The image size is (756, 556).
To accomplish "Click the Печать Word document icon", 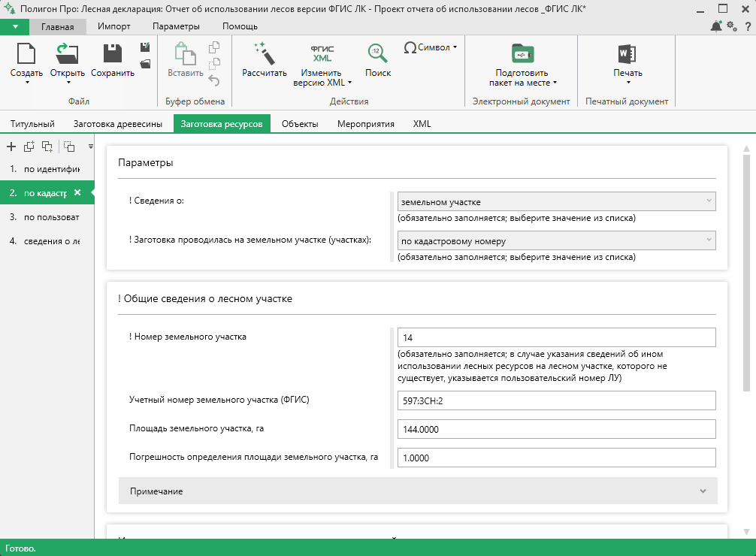I will pyautogui.click(x=627, y=53).
